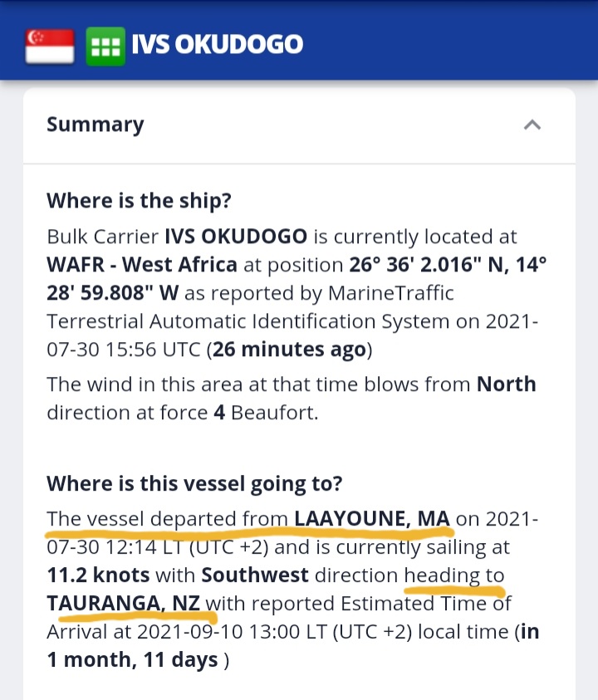This screenshot has width=598, height=700.
Task: Click the Summary panel header
Action: (299, 125)
